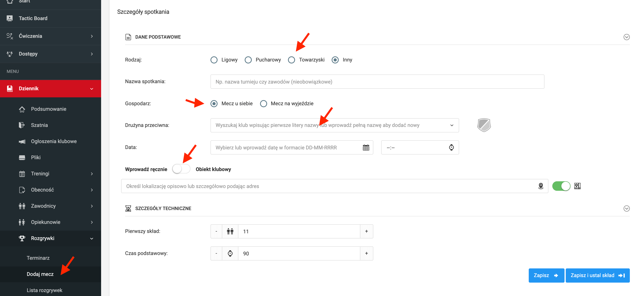This screenshot has height=296, width=644.
Task: Collapse the Dane podstawowe section
Action: click(626, 37)
